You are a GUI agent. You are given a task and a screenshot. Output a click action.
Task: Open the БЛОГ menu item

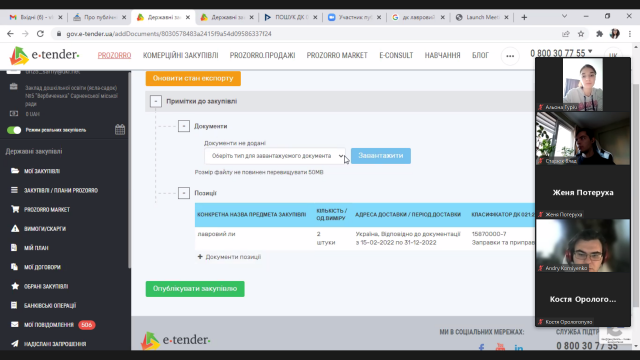pyautogui.click(x=480, y=55)
